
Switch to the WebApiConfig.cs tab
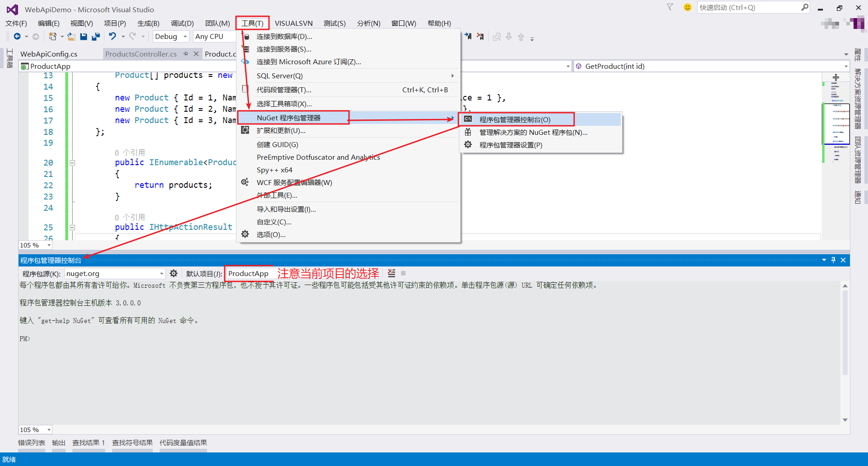point(49,54)
